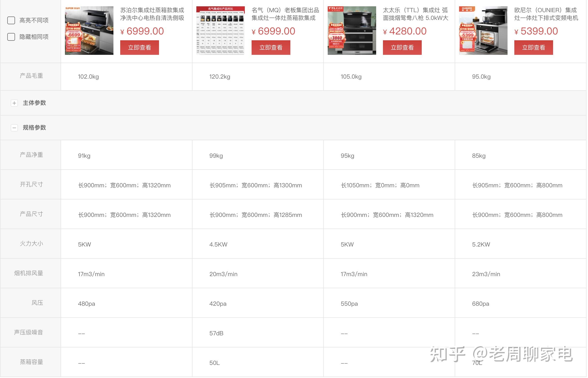Collapse the 规格参数 section minus icon
This screenshot has width=588, height=378.
click(x=14, y=128)
